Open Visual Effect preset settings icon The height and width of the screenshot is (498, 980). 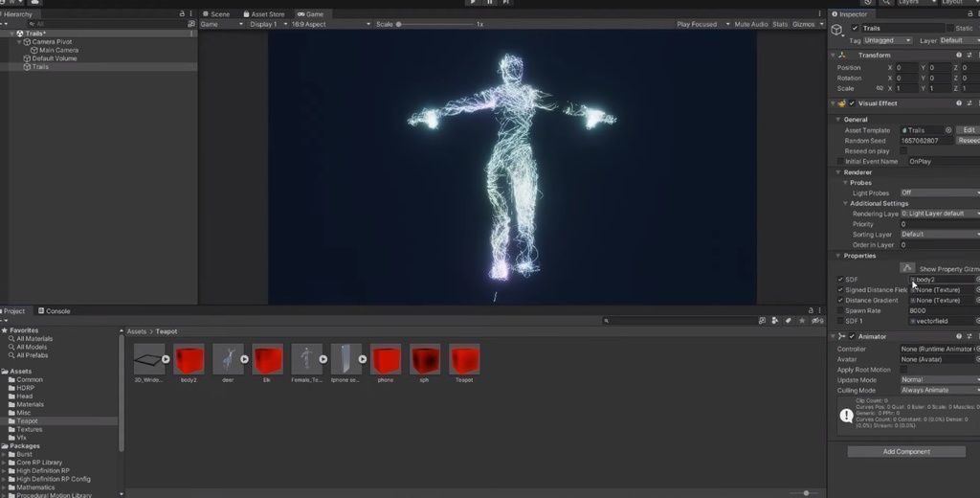click(969, 103)
